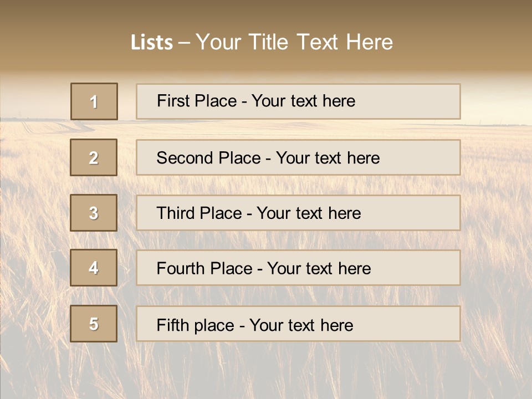Click the bold 'Lists' word in title
The height and width of the screenshot is (399, 532).
coord(151,42)
